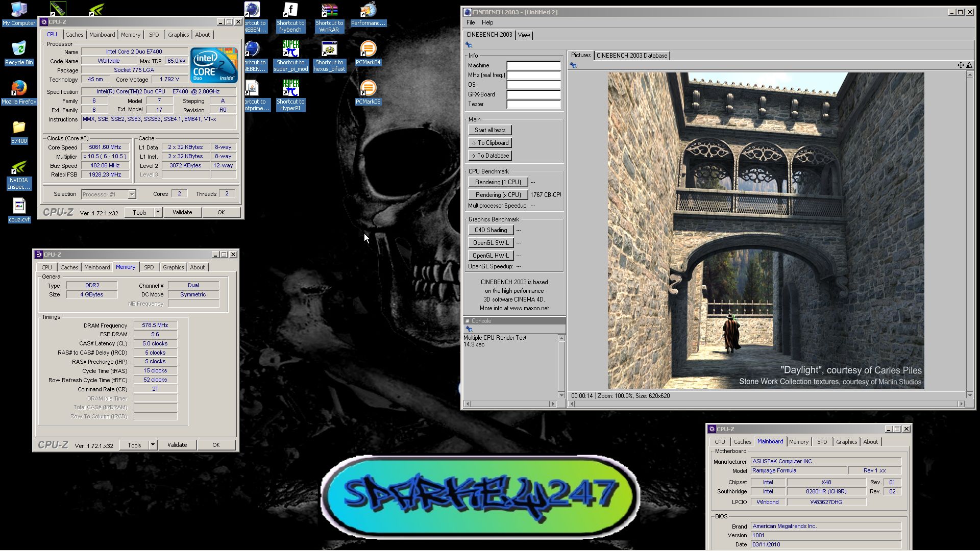Switch to the View tab in CINEBENCH
This screenshot has width=980, height=551.
pyautogui.click(x=524, y=35)
